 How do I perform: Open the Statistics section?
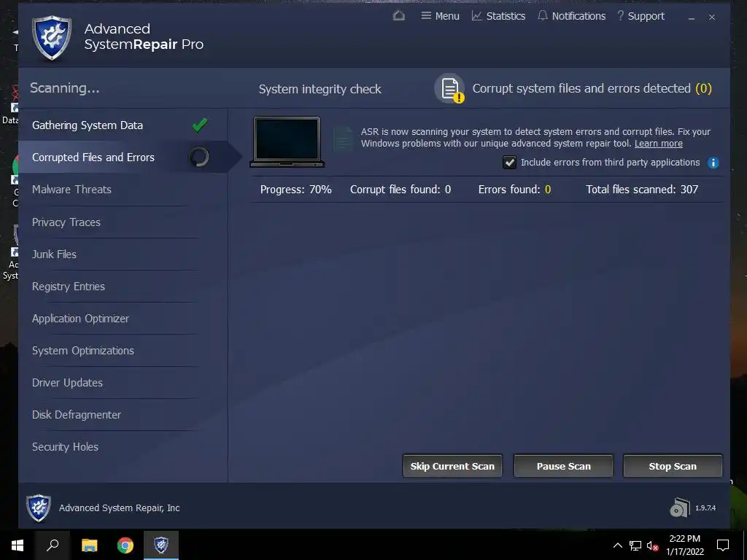(x=498, y=16)
